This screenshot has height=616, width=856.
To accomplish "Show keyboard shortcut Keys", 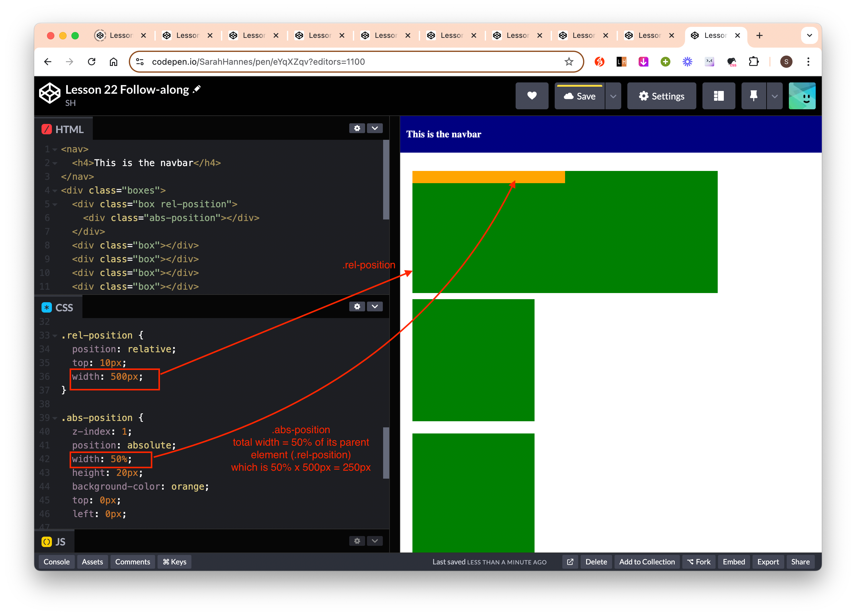I will pos(174,562).
